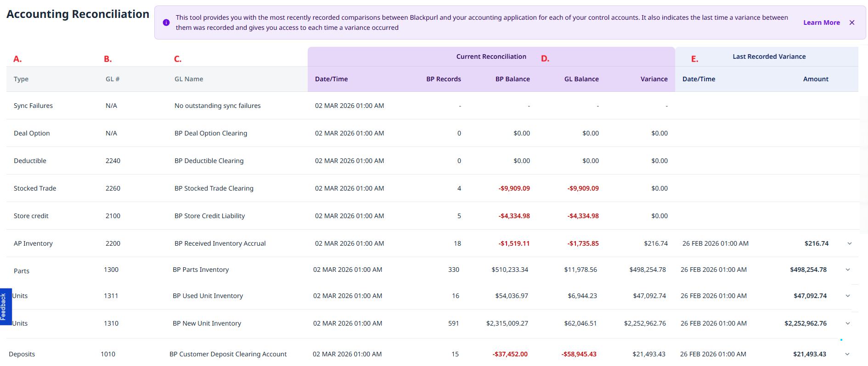Click the Variance column header
Image resolution: width=868 pixels, height=366 pixels.
click(x=654, y=79)
